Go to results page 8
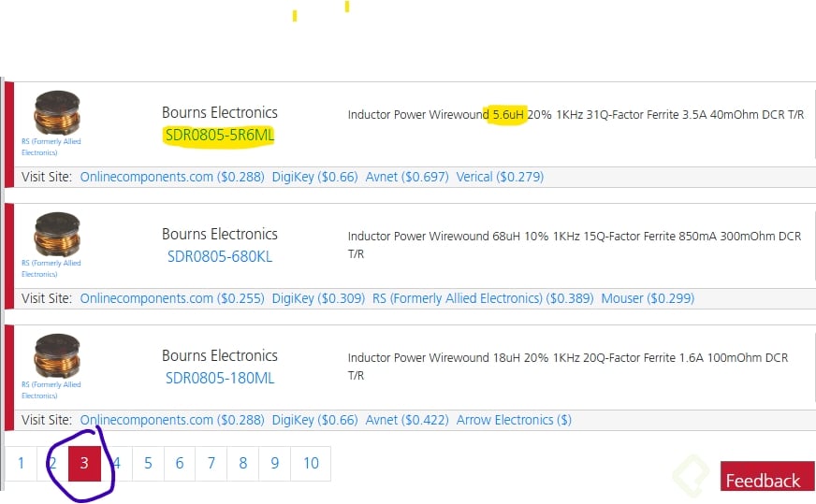 pyautogui.click(x=243, y=463)
